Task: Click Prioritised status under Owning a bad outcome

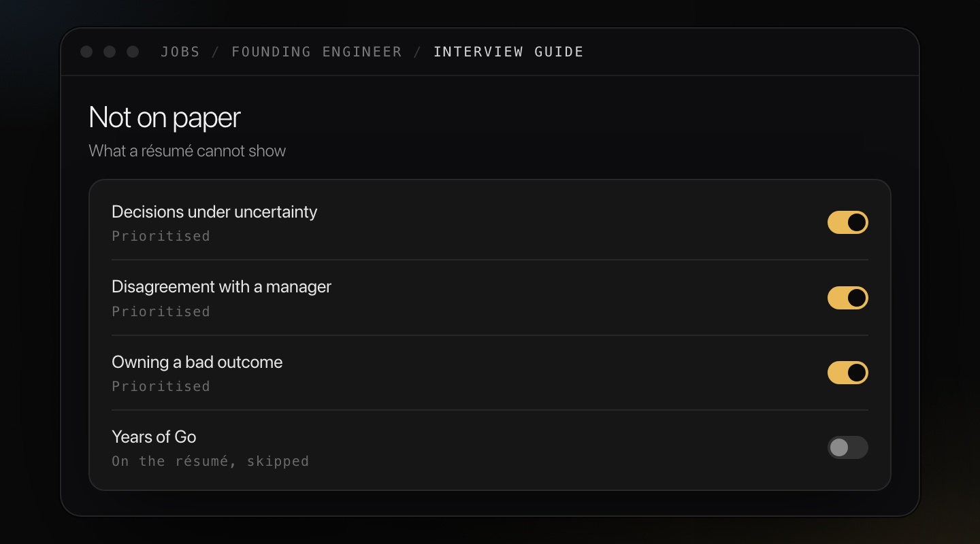Action: [161, 386]
